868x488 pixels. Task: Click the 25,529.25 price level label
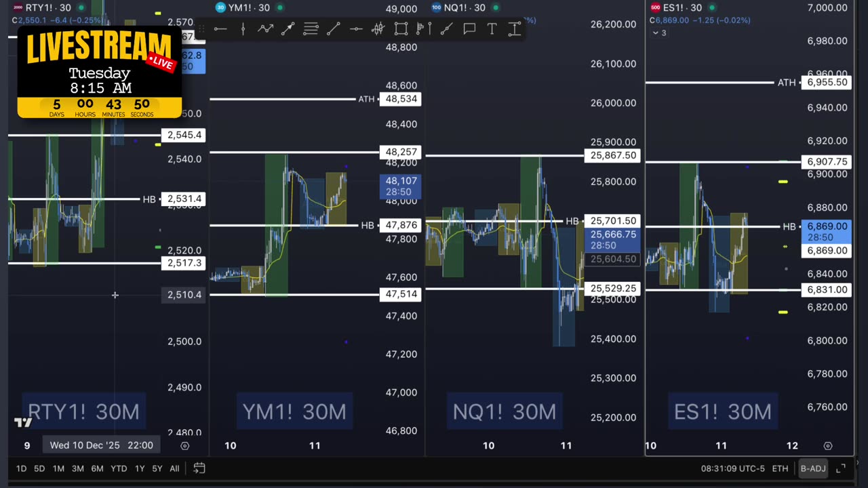coord(612,289)
